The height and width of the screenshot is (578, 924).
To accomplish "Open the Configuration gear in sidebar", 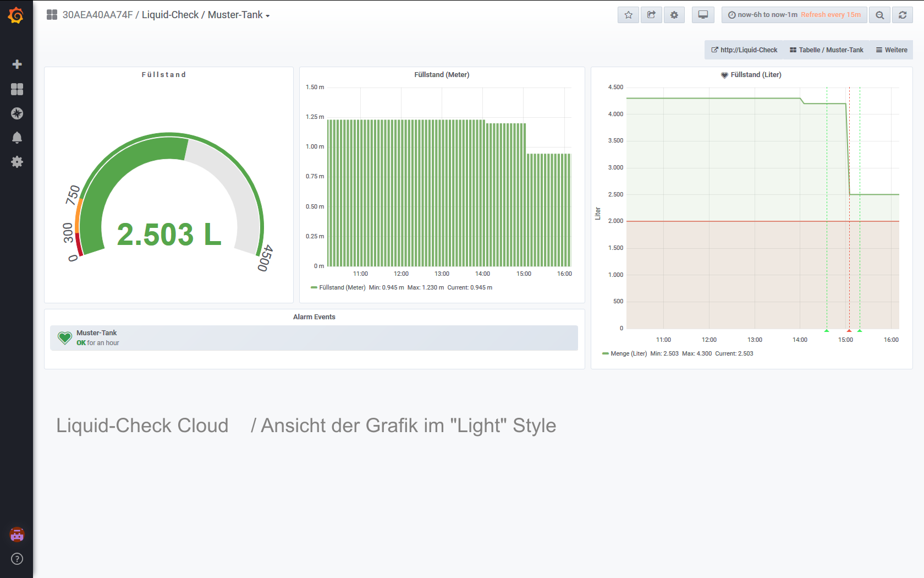I will point(17,162).
